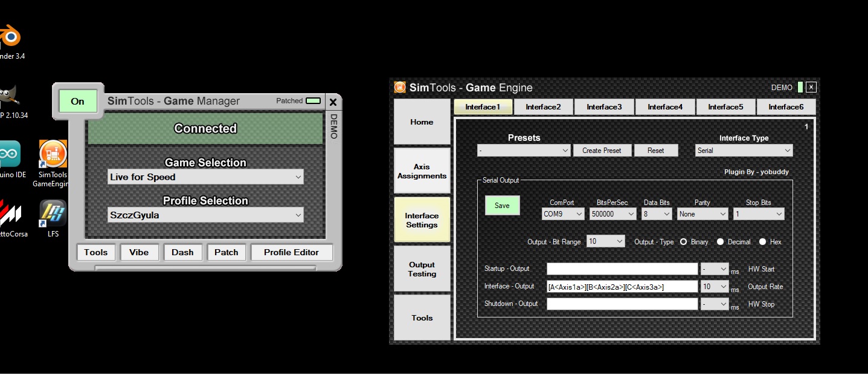This screenshot has width=868, height=381.
Task: Close the SimTools Game Manager window
Action: 333,102
